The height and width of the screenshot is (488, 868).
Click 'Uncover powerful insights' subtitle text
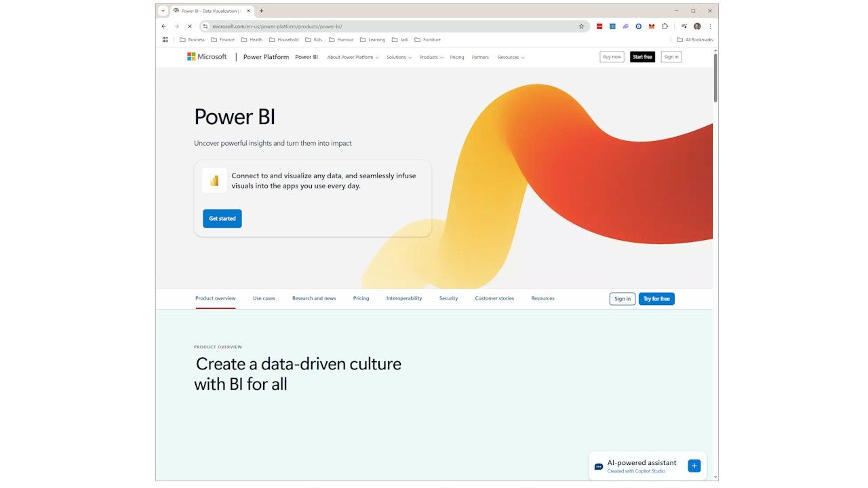[x=273, y=143]
